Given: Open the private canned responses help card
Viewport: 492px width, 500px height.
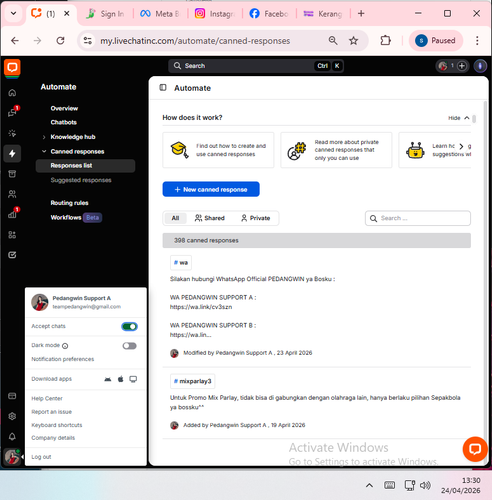Looking at the screenshot, I should click(x=336, y=150).
